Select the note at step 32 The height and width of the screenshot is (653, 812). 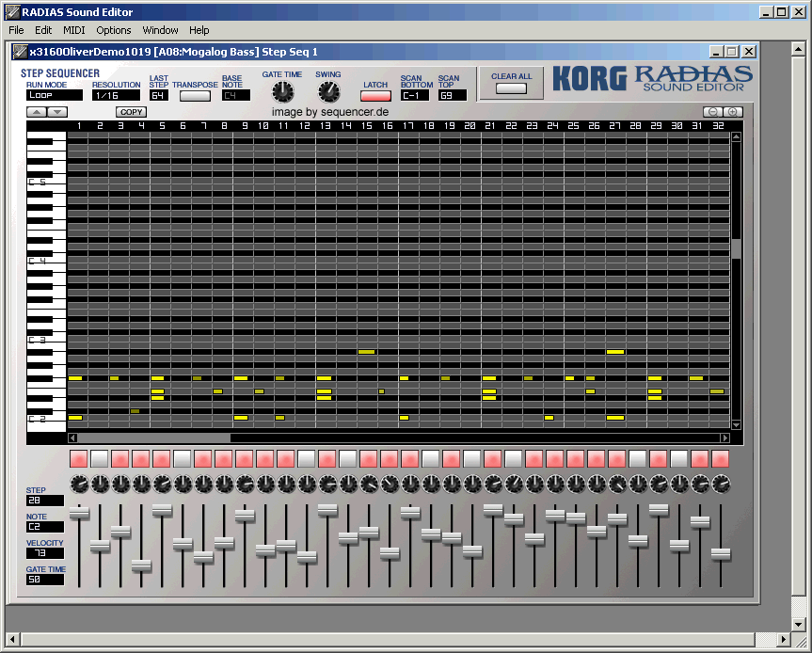tap(717, 391)
